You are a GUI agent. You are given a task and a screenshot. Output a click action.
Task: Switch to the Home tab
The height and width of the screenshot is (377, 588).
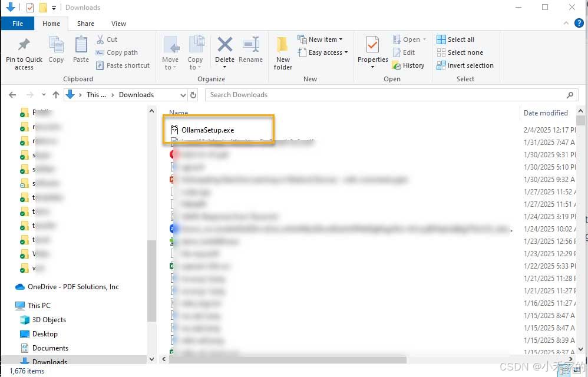[51, 24]
